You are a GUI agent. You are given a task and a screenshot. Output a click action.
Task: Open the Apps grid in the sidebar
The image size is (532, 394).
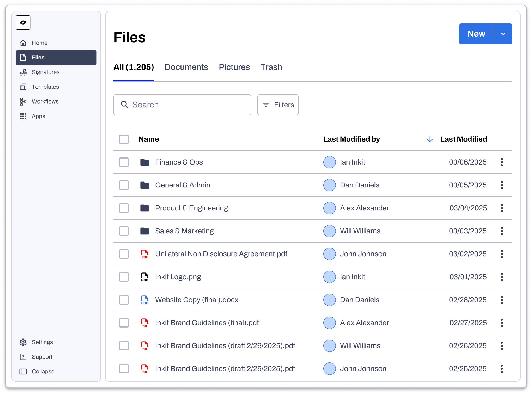(38, 116)
